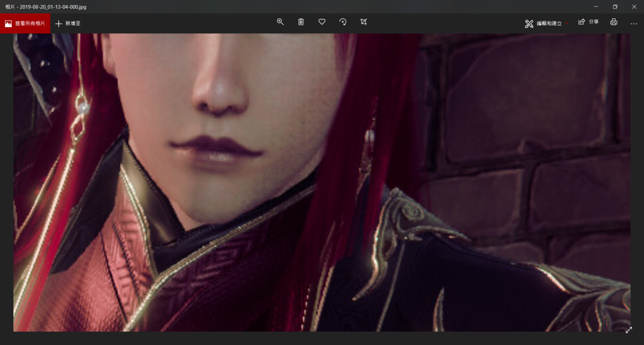This screenshot has height=345, width=644.
Task: Print the photo with printer icon
Action: [614, 22]
